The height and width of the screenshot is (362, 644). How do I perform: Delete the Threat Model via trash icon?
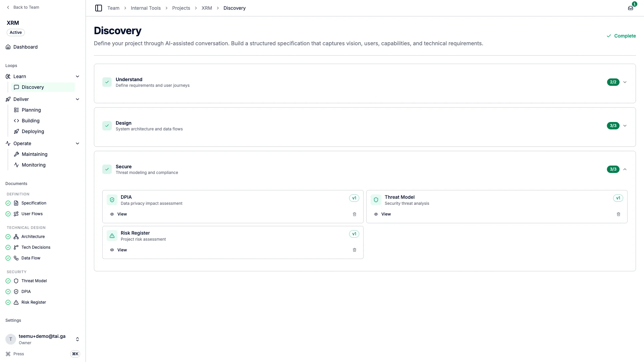(x=619, y=214)
